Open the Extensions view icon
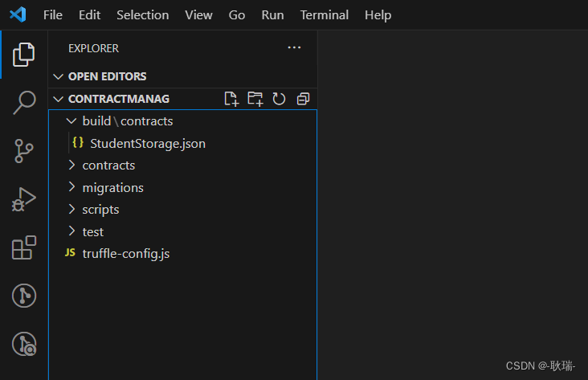 click(23, 247)
